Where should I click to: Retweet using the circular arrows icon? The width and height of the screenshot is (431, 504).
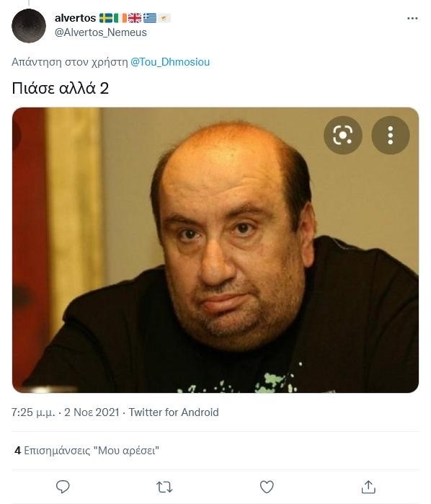(x=164, y=487)
